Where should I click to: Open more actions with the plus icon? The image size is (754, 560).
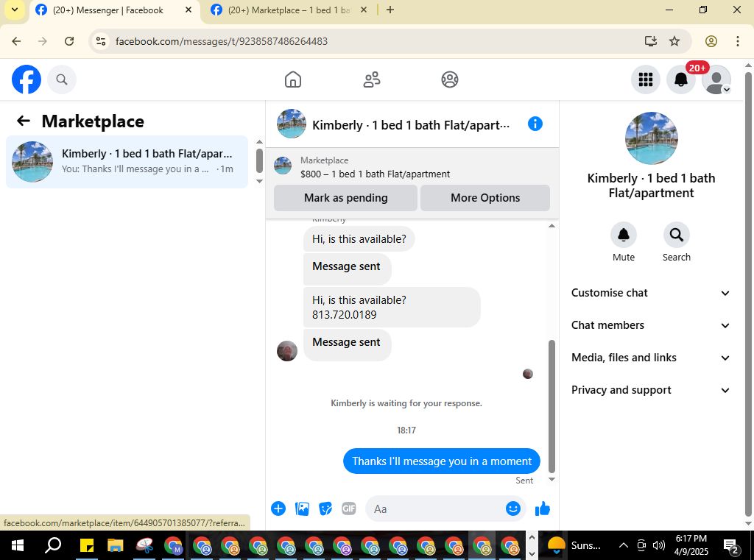click(x=278, y=508)
